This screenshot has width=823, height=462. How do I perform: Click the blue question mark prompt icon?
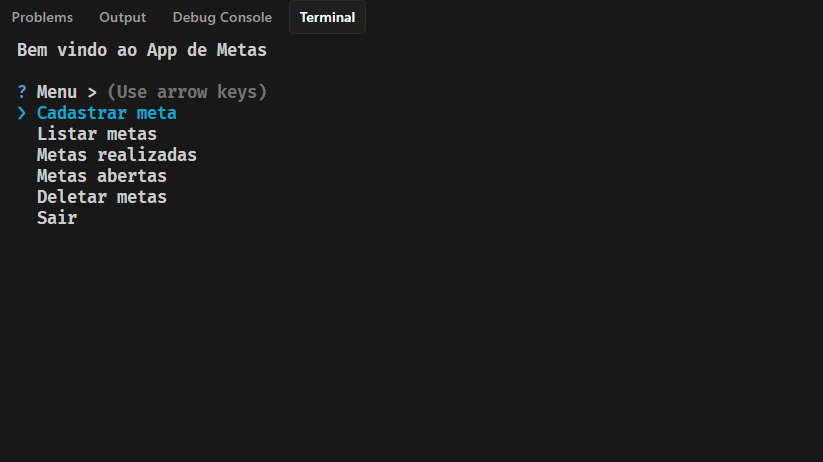tap(22, 92)
